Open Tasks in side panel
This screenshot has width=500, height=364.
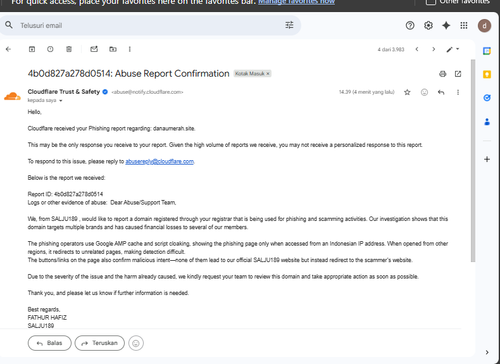[487, 98]
